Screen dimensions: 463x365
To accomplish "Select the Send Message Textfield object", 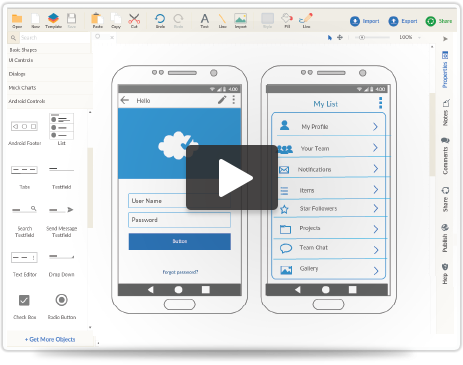I will 61,221.
